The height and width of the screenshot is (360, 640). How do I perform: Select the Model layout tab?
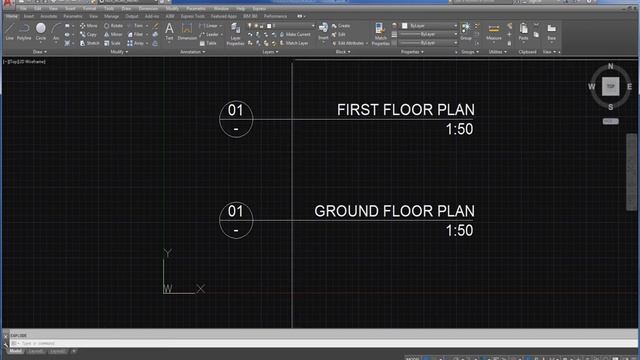[16, 351]
